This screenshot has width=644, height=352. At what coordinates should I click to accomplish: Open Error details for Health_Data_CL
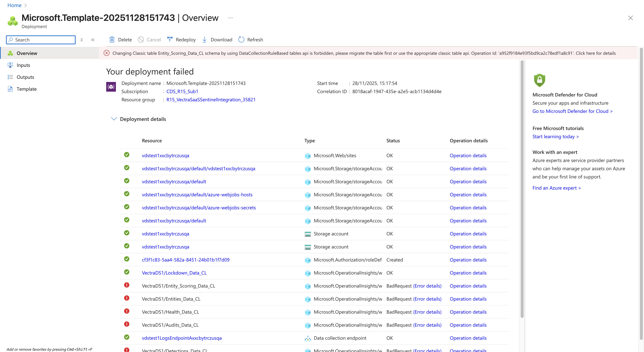[x=427, y=312]
